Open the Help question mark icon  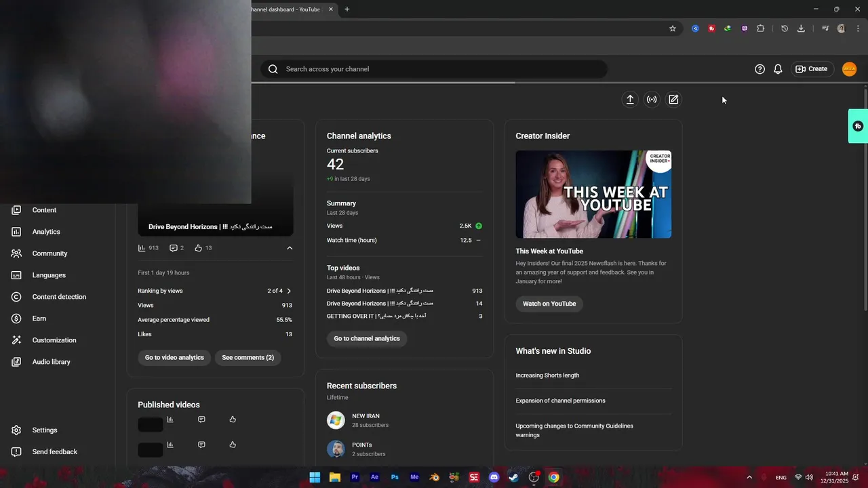760,69
